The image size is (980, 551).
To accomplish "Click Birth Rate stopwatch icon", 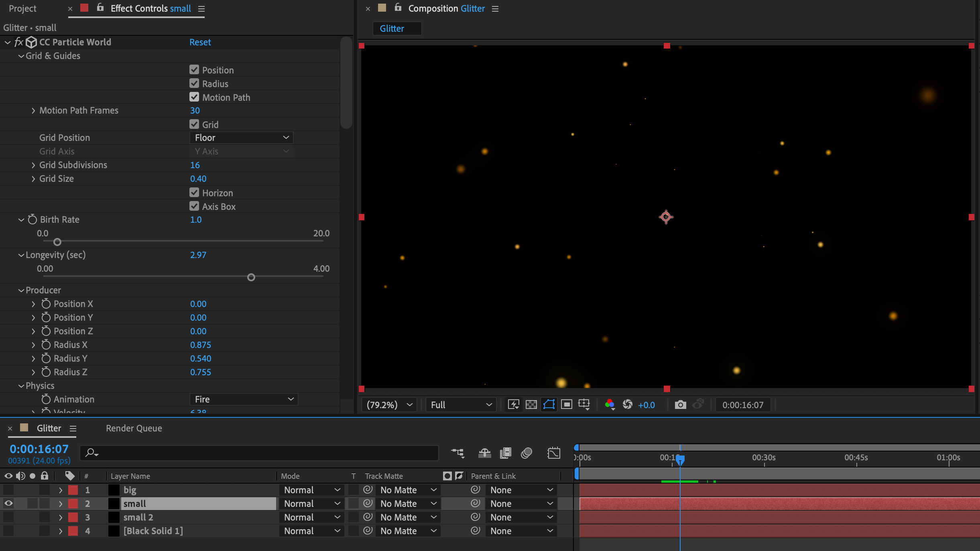I will [x=33, y=220].
